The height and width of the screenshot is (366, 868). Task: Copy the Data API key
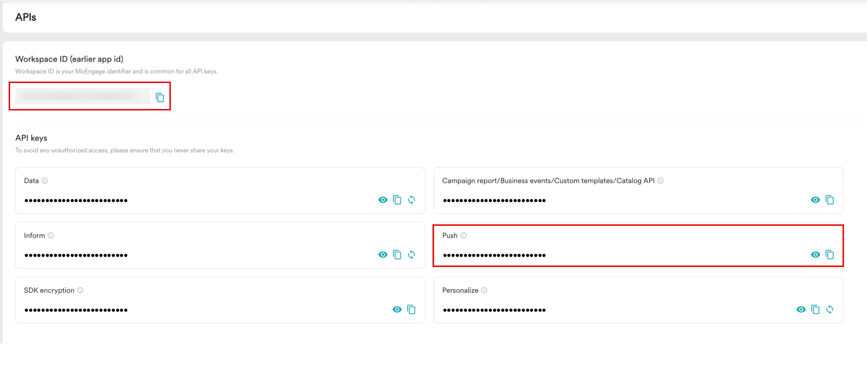tap(397, 200)
